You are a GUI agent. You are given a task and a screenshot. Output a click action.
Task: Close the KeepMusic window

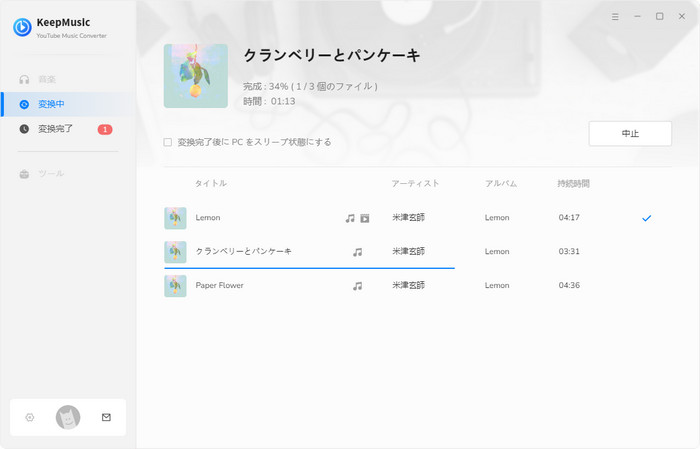click(682, 17)
